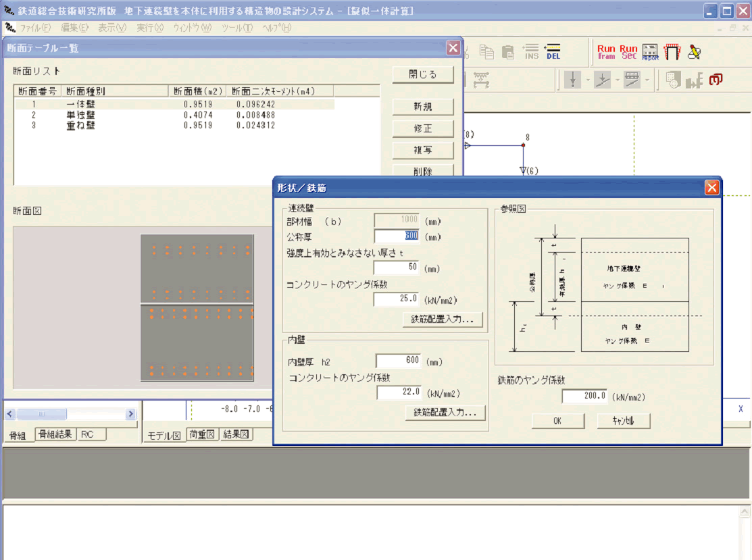Click the red frame structure icon
The image size is (752, 560).
[x=672, y=51]
